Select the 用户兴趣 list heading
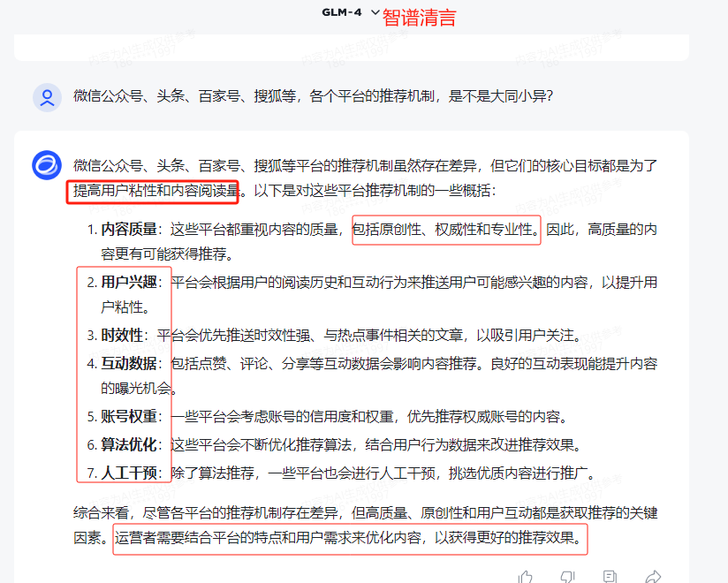The height and width of the screenshot is (583, 728). 129,283
